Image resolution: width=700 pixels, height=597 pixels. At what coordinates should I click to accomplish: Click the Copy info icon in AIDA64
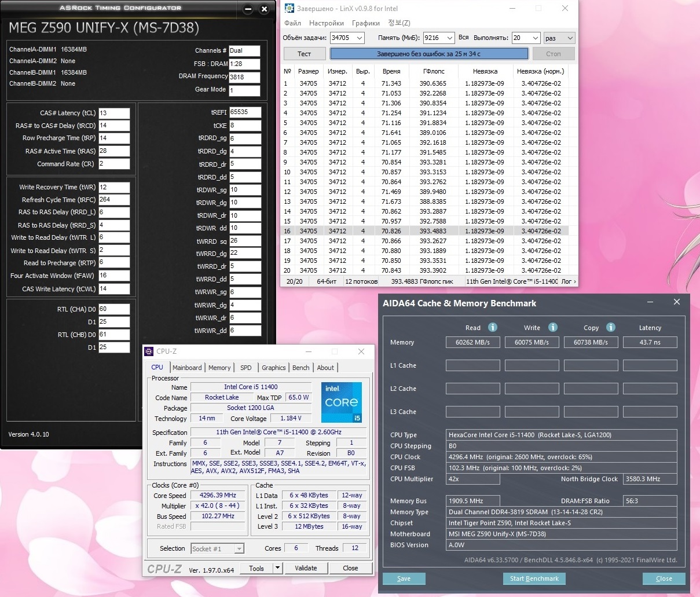click(611, 327)
